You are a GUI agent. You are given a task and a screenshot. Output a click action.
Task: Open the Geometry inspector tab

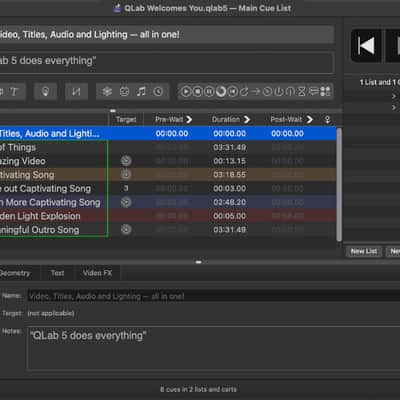pyautogui.click(x=15, y=273)
